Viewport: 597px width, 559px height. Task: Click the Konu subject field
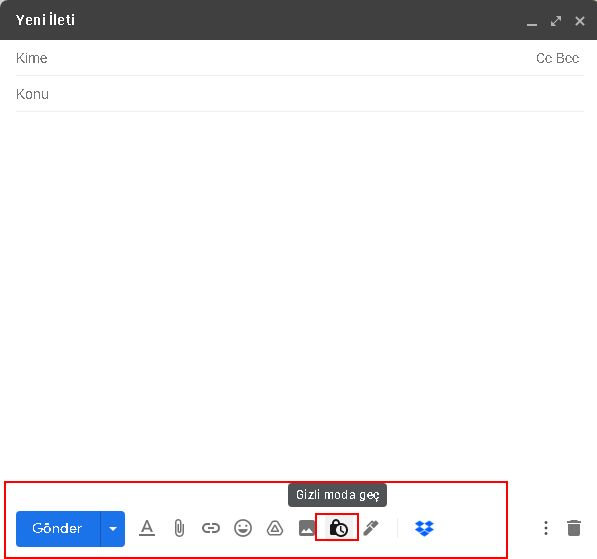[300, 94]
